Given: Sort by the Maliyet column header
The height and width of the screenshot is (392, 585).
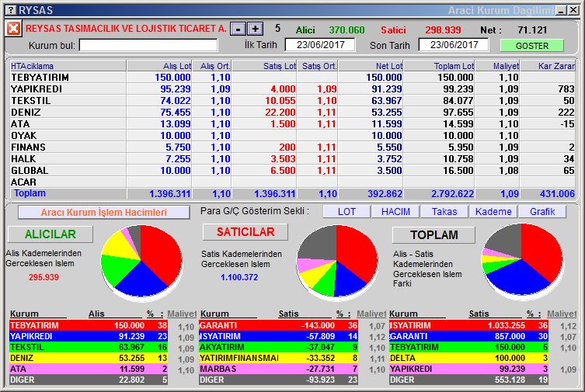Looking at the screenshot, I should pyautogui.click(x=497, y=66).
